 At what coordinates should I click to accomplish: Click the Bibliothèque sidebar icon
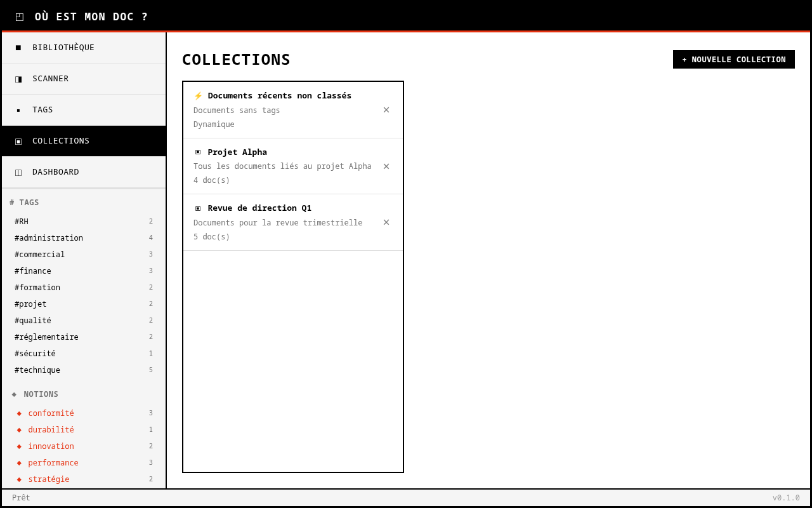[x=17, y=47]
